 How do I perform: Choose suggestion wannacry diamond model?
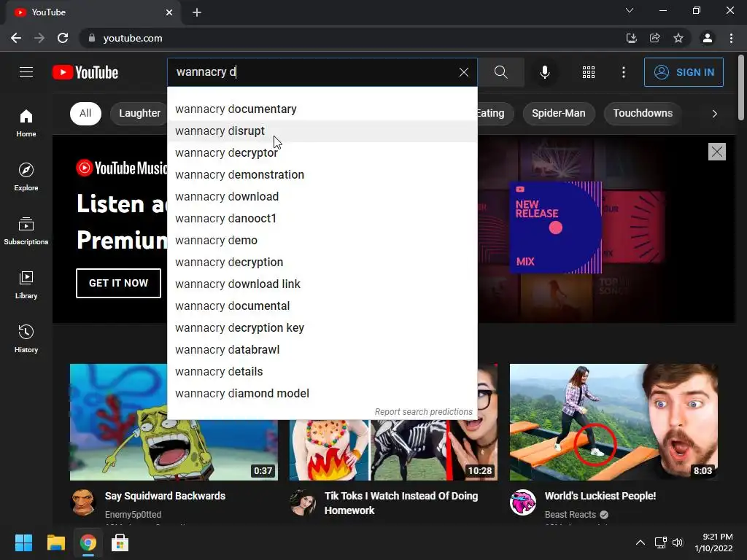pos(322,394)
